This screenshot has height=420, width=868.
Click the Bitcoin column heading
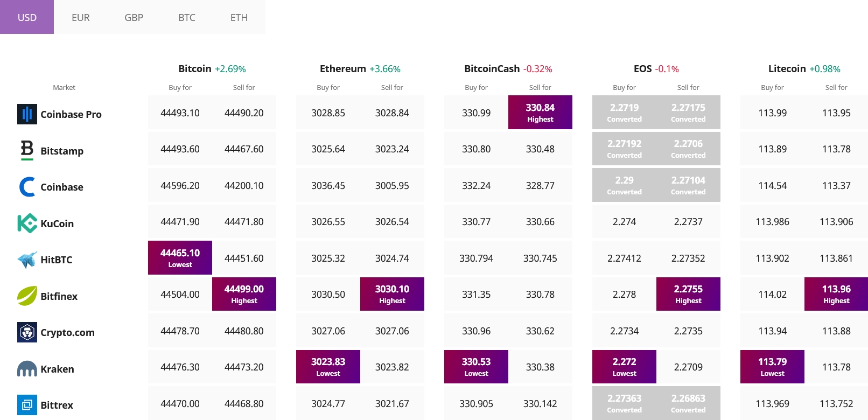pos(195,68)
